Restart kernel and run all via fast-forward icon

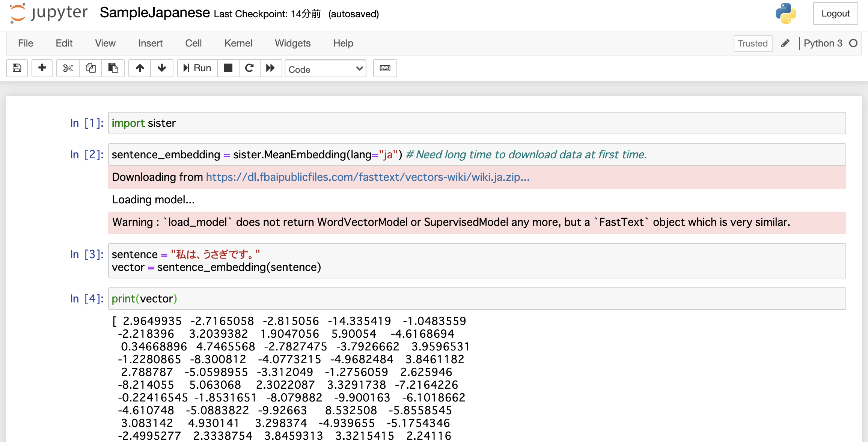(271, 68)
